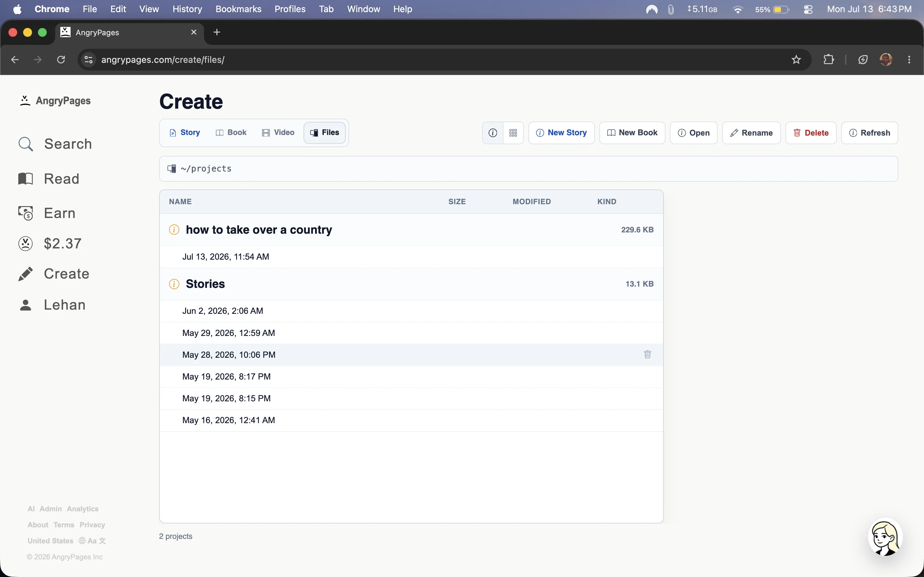The width and height of the screenshot is (924, 577).
Task: Click the red Delete button
Action: [x=811, y=133]
